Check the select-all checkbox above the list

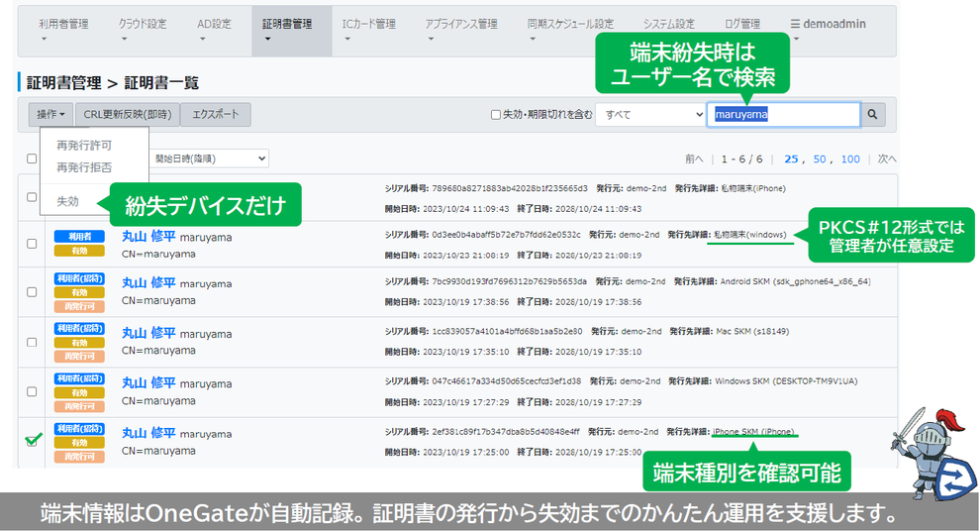(x=33, y=159)
